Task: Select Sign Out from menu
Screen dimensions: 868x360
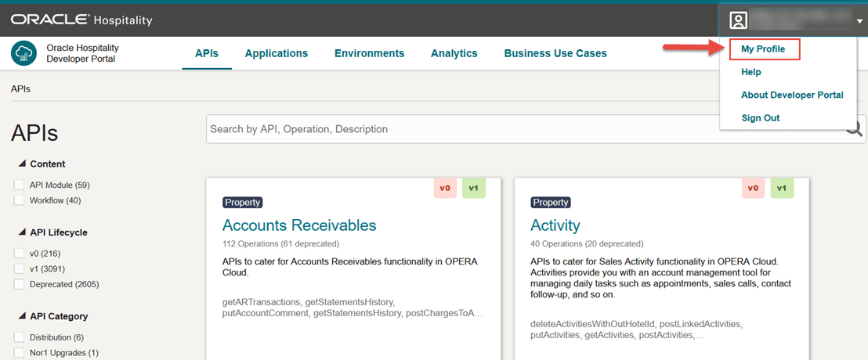Action: click(x=761, y=118)
